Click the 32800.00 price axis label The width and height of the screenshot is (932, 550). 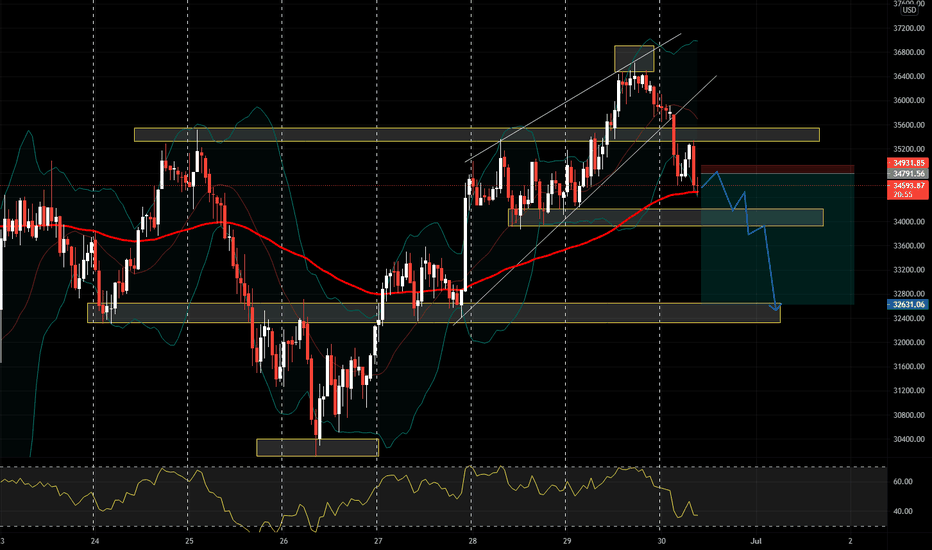coord(909,294)
